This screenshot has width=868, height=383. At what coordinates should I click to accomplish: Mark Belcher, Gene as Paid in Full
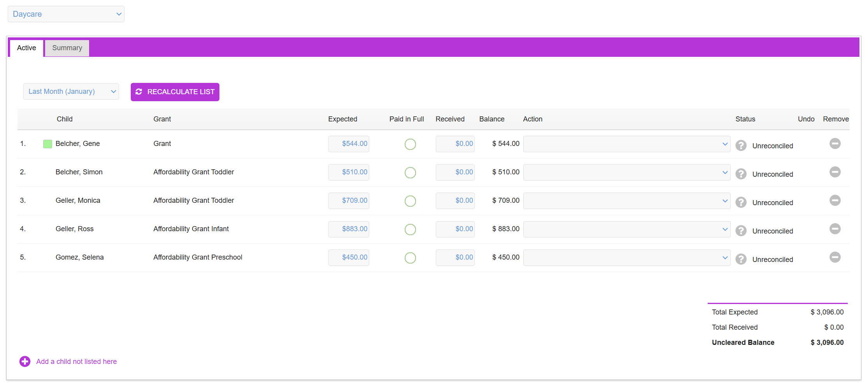(410, 144)
